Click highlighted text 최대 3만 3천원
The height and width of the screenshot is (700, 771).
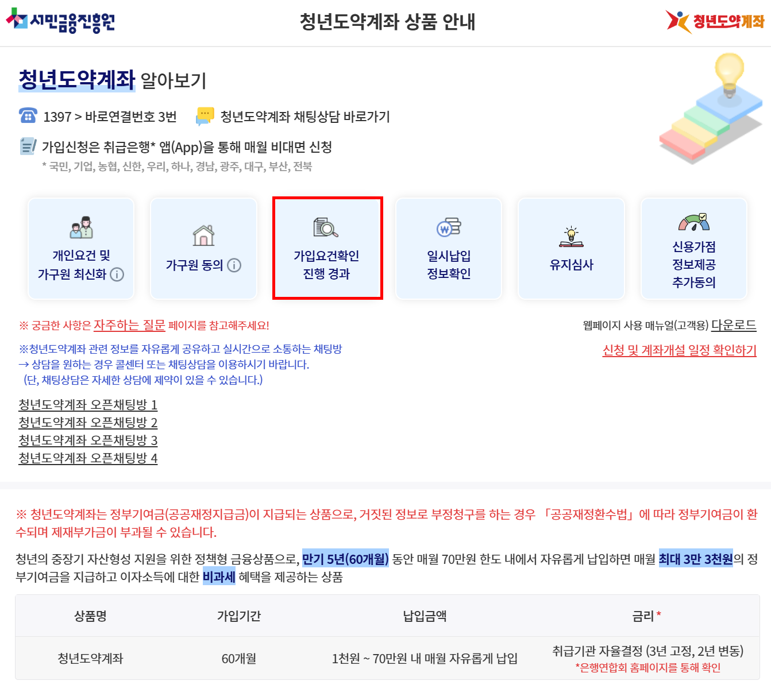click(696, 558)
